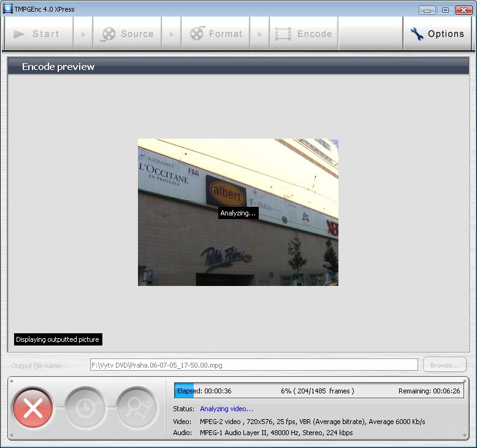Click the arrow between Format and Encode

click(x=259, y=34)
